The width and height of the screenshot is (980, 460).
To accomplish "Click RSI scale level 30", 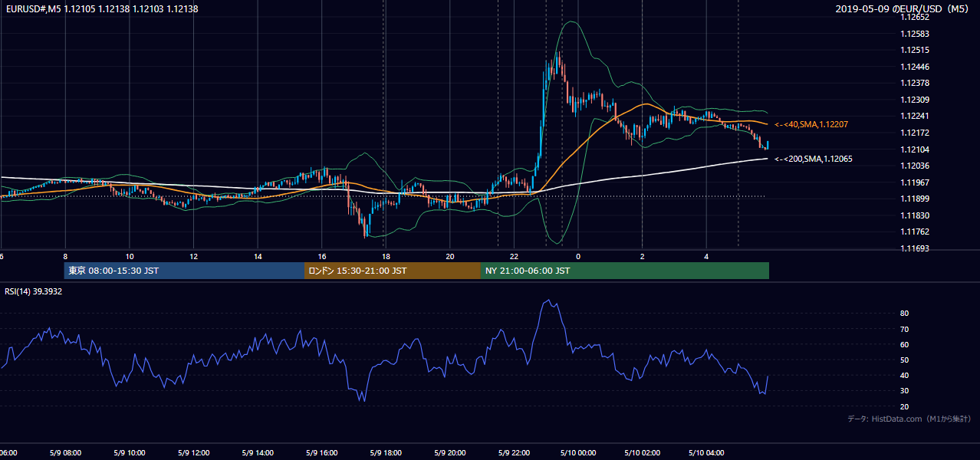I will click(x=905, y=390).
